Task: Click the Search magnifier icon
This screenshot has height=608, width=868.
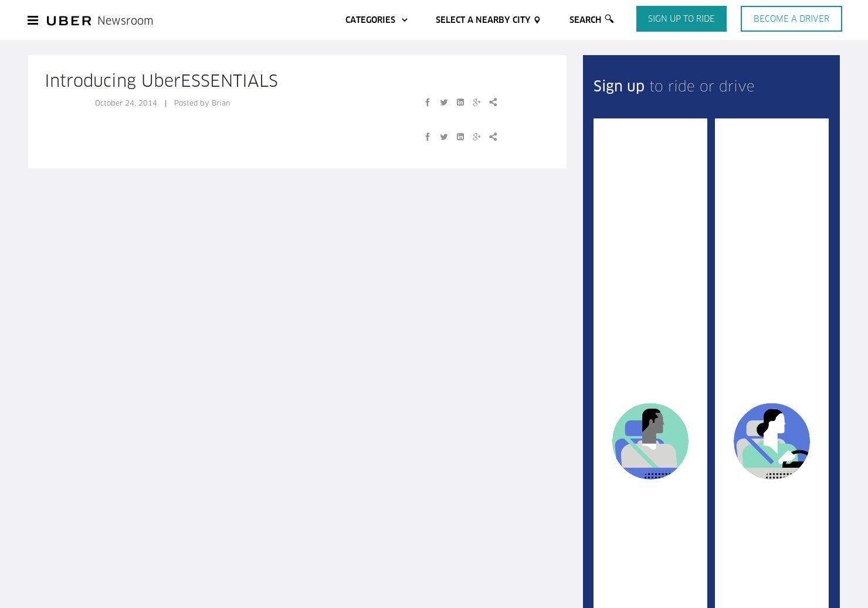Action: tap(609, 19)
